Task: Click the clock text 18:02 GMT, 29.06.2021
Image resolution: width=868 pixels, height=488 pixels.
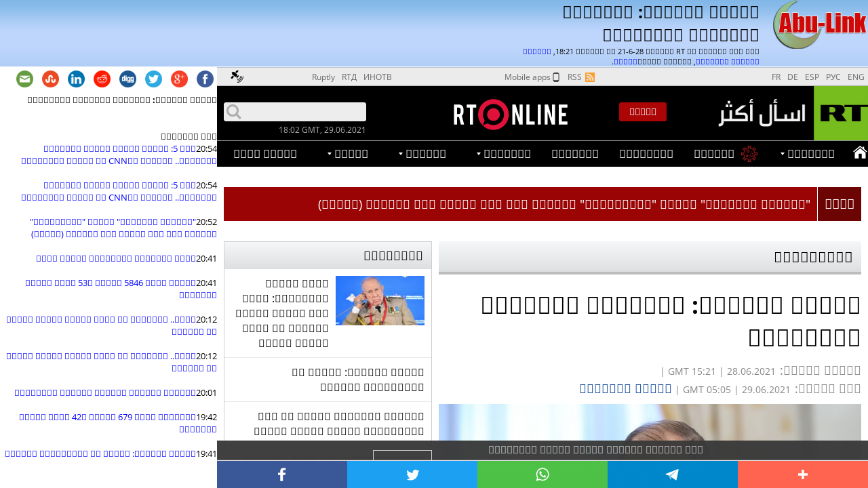Action: 322,130
